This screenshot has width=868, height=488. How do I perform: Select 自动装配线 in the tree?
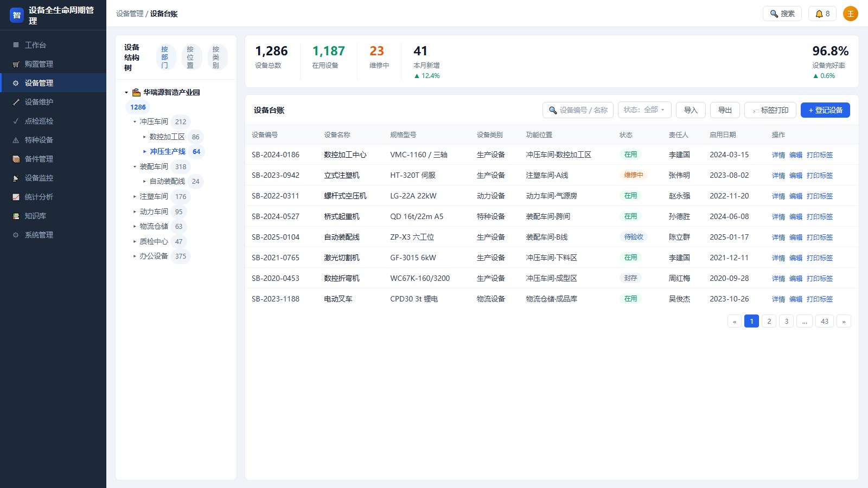167,182
